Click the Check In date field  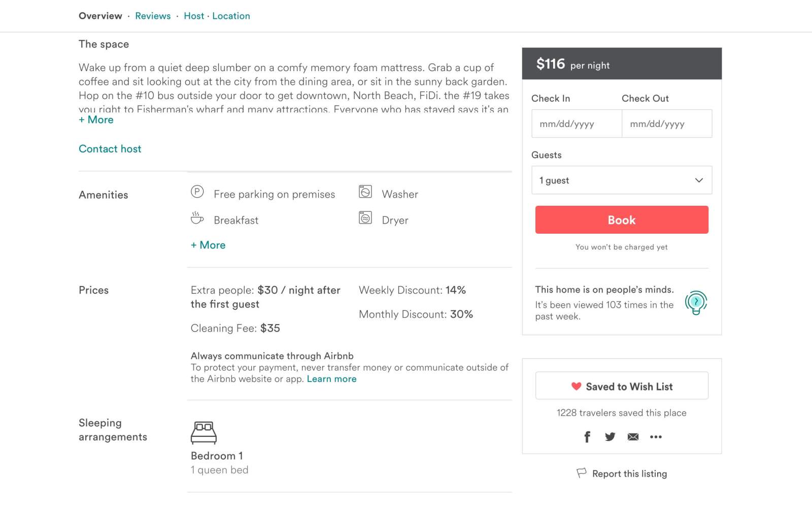pyautogui.click(x=577, y=124)
